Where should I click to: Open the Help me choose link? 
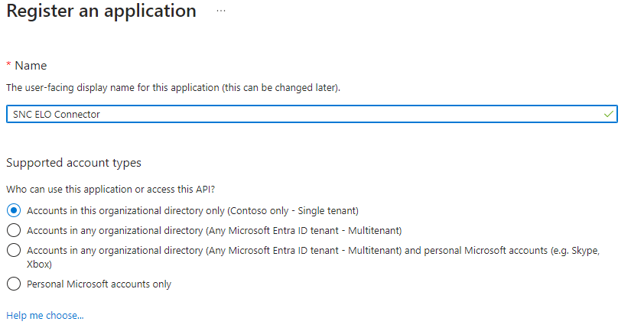pyautogui.click(x=44, y=315)
